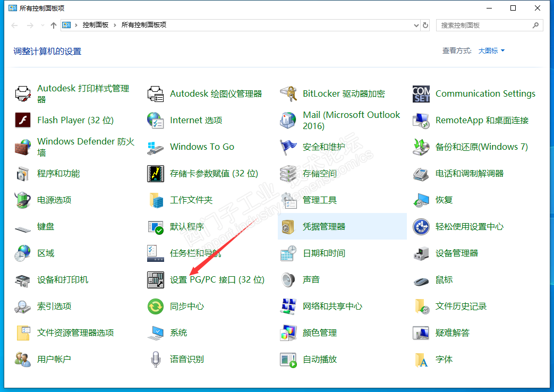Expand the 查看方式 大图标 dropdown
554x392 pixels.
[491, 51]
